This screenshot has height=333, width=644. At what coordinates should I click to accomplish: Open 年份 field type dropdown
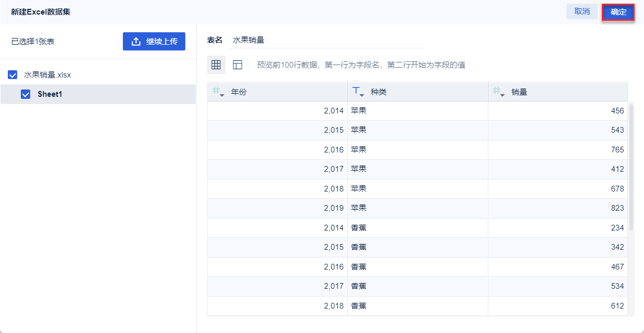pos(218,92)
